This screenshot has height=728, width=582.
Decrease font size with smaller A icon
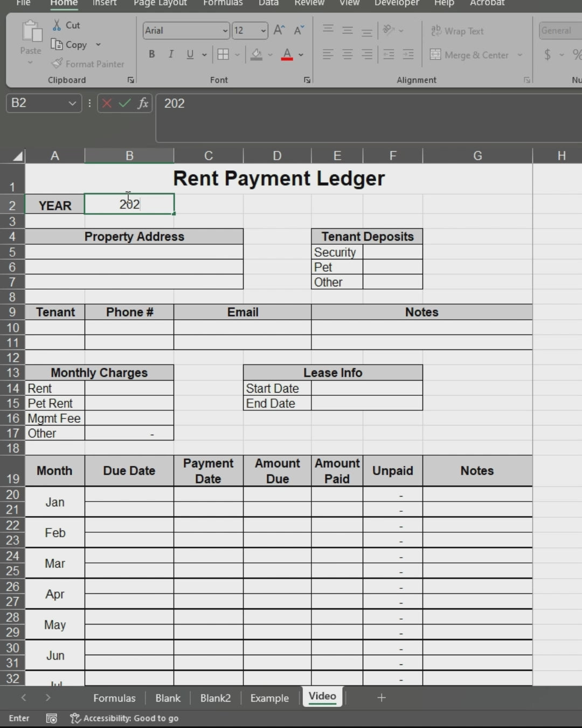point(299,30)
